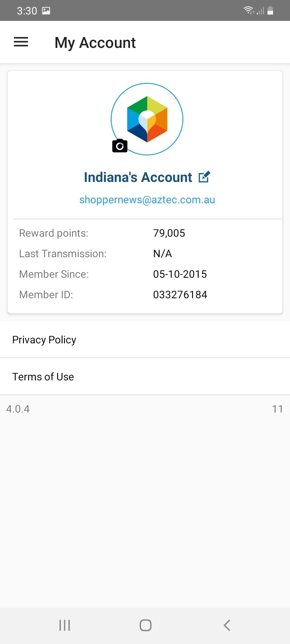Open the hamburger navigation menu
The image size is (290, 644).
[x=21, y=42]
